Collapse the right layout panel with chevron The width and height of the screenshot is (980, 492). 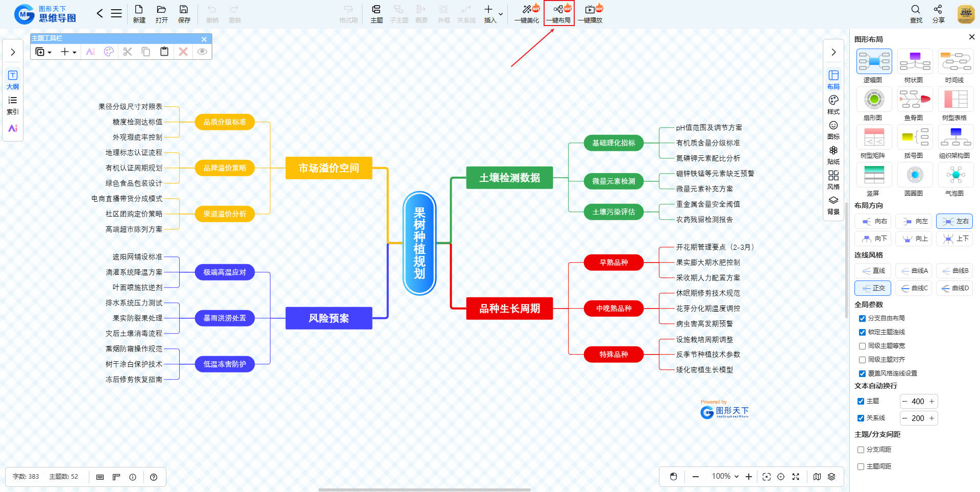pos(833,52)
